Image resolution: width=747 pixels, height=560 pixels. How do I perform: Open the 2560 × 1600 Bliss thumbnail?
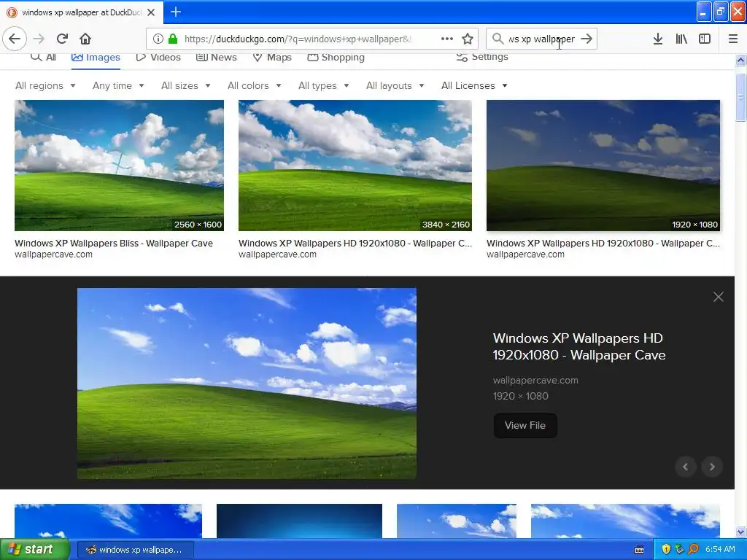[x=119, y=166]
